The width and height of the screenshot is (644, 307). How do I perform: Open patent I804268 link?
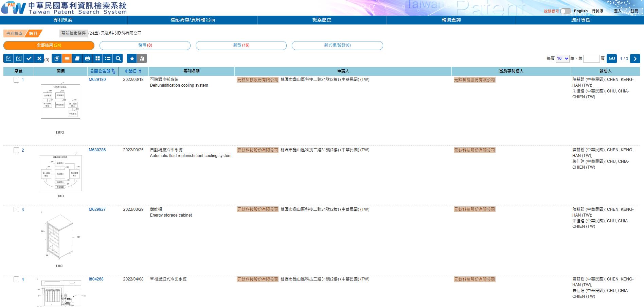pyautogui.click(x=96, y=279)
